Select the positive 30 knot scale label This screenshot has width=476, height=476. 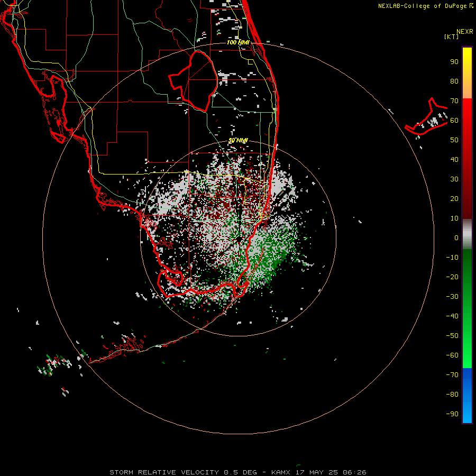(x=454, y=179)
